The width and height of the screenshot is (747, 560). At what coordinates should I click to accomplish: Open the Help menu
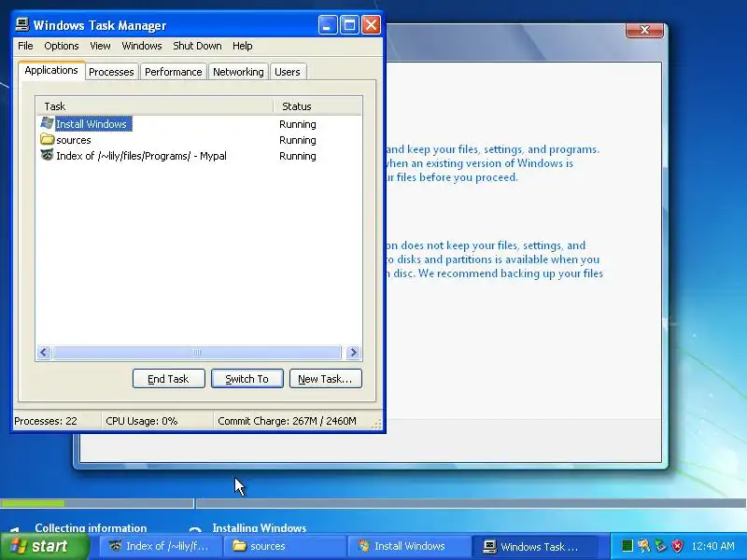(x=243, y=46)
